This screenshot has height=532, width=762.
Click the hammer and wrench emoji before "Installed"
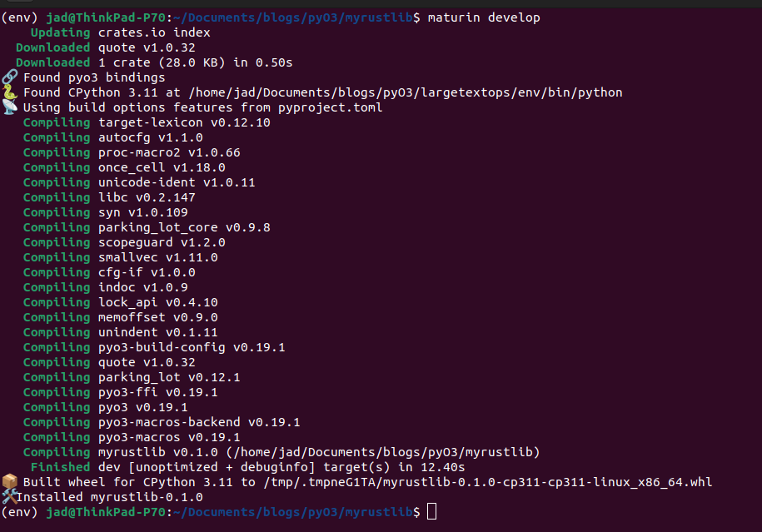coord(9,497)
